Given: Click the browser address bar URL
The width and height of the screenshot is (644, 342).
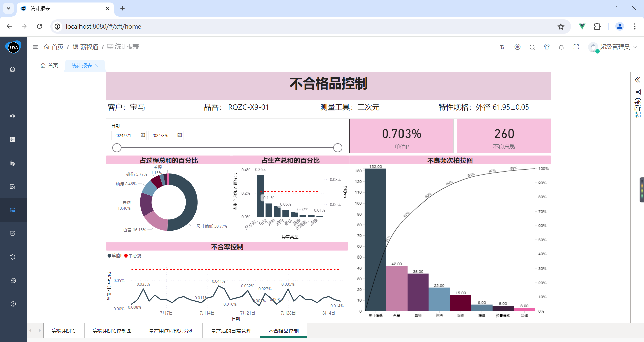Looking at the screenshot, I should (x=103, y=26).
